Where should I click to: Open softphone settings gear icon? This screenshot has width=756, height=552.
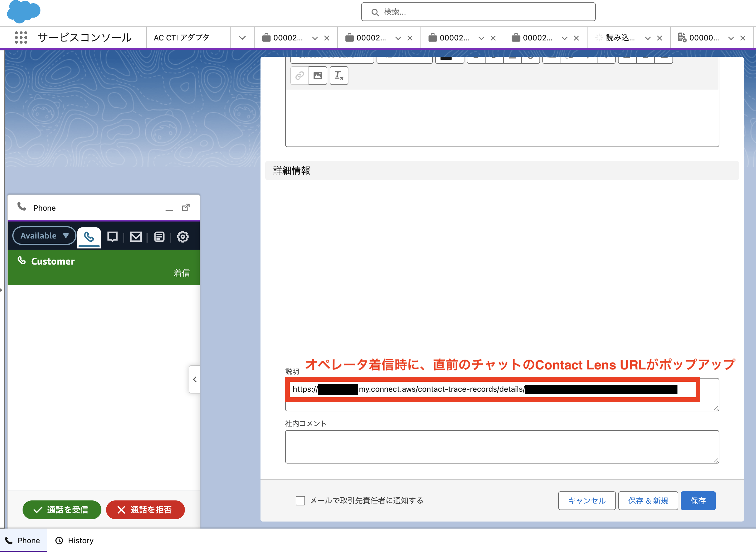(183, 236)
